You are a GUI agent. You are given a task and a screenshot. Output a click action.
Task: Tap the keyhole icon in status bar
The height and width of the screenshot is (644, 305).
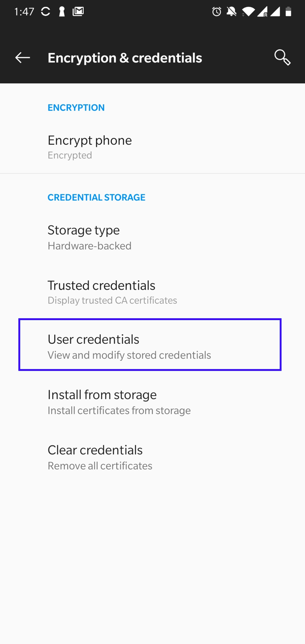click(x=61, y=12)
